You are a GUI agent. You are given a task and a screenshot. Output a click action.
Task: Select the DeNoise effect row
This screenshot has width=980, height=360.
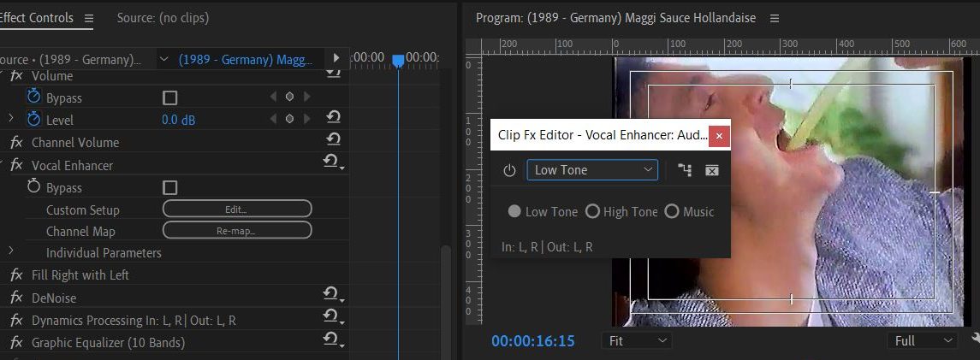(x=54, y=298)
